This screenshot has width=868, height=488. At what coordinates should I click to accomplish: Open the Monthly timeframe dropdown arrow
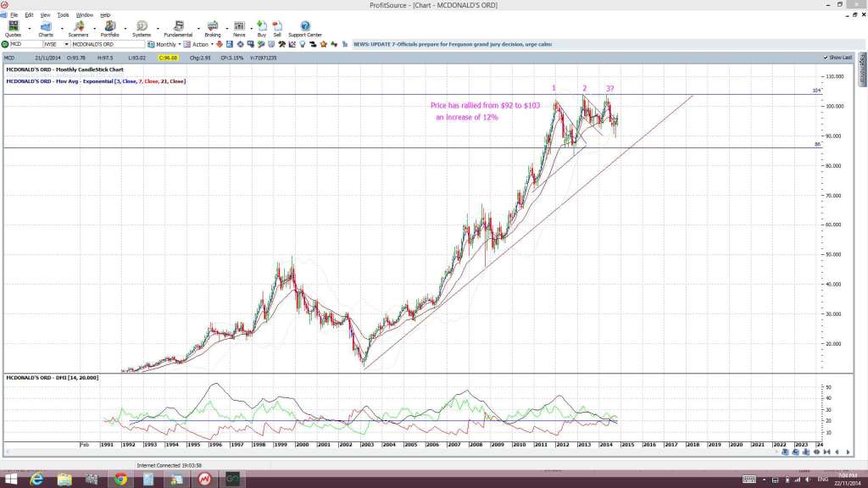[180, 44]
